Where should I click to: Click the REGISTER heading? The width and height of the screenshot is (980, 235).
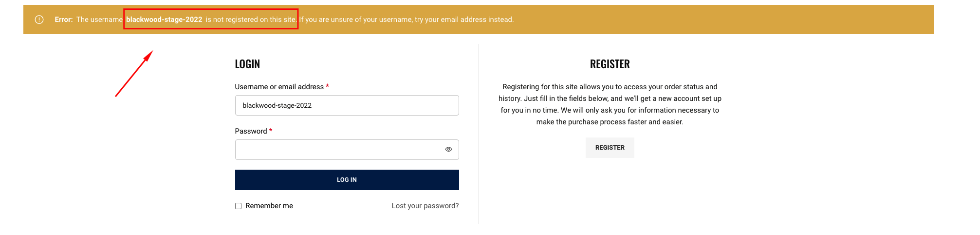(x=610, y=64)
